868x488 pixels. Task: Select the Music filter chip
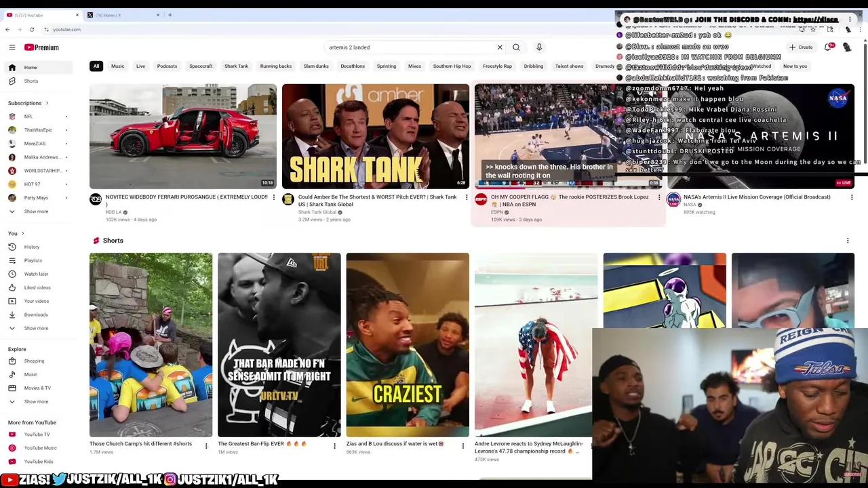pyautogui.click(x=117, y=66)
